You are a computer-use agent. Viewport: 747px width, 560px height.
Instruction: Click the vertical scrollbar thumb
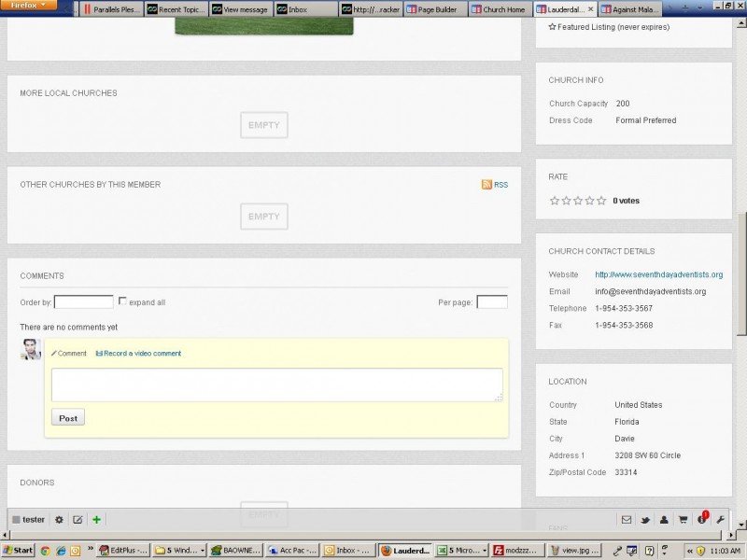tap(741, 273)
